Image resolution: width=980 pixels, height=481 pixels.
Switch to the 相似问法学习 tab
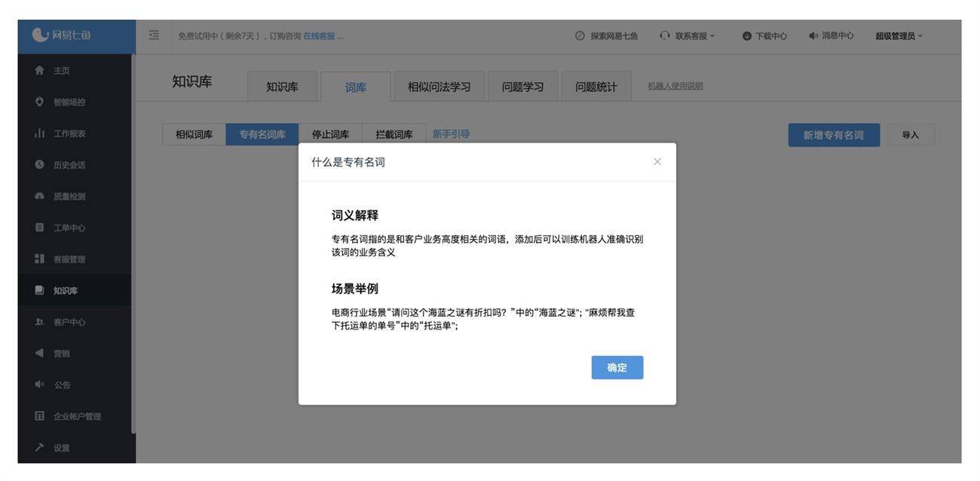439,87
